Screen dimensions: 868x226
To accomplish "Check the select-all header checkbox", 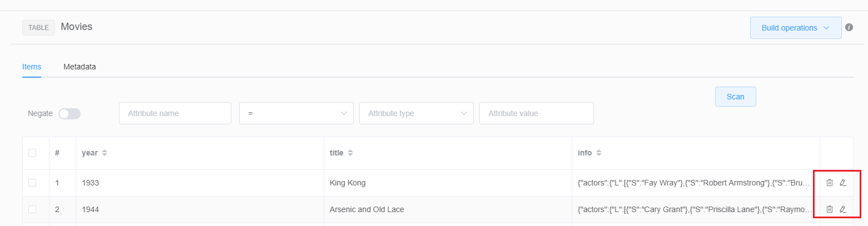I will 32,153.
